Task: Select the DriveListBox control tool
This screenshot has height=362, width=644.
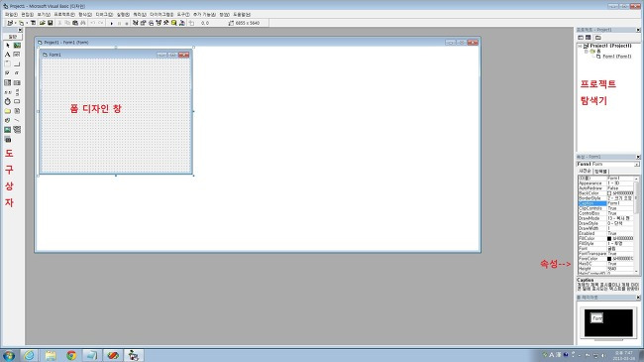Action: [x=17, y=101]
